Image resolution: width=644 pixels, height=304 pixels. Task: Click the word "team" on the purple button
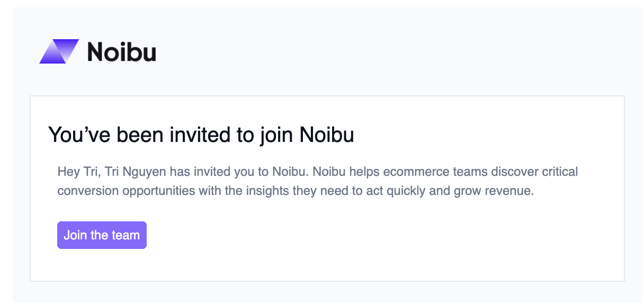coord(126,235)
